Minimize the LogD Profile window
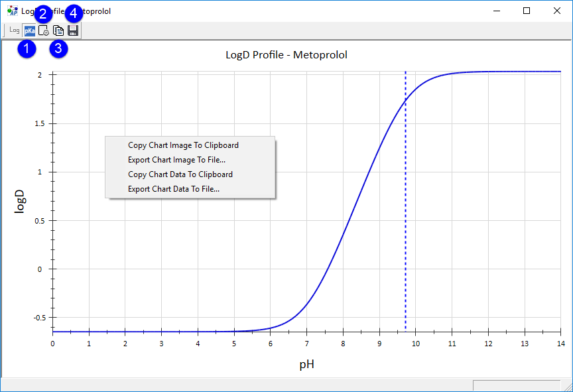Image resolution: width=573 pixels, height=392 pixels. (496, 11)
